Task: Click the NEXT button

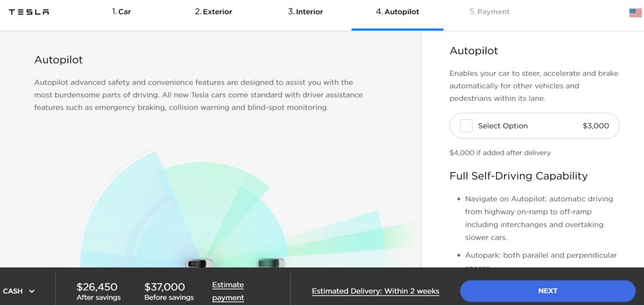Action: pos(547,291)
